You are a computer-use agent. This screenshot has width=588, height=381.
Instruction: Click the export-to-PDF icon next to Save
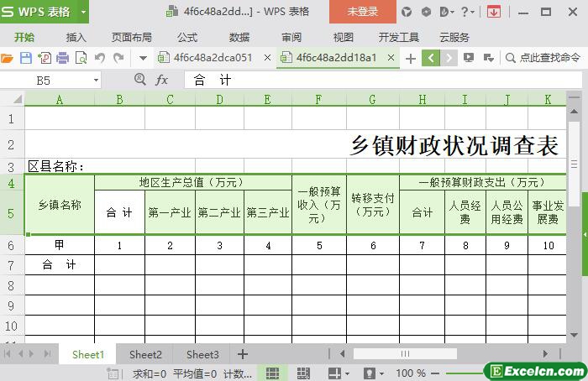[45, 58]
